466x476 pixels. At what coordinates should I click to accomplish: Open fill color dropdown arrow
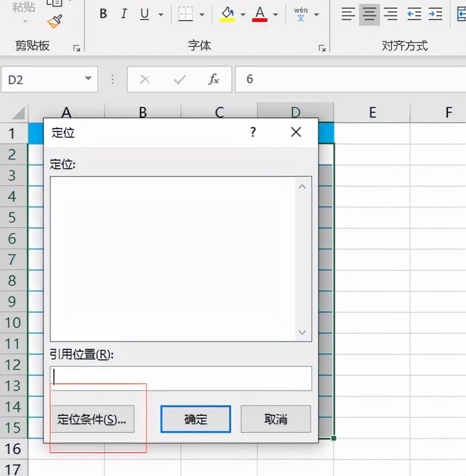(x=243, y=14)
